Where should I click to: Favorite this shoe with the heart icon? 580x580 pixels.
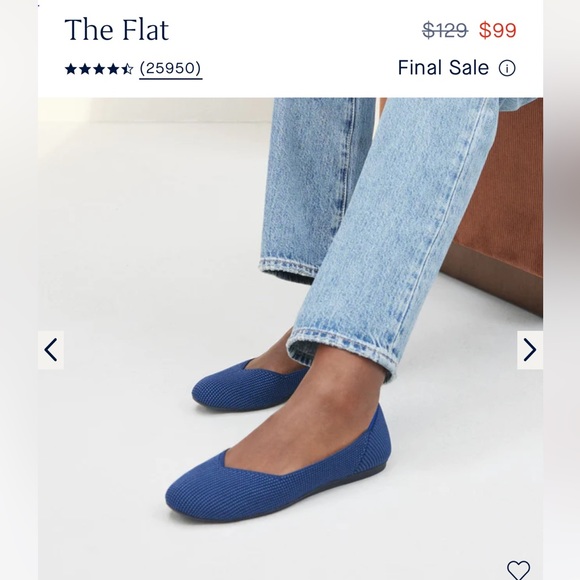(518, 570)
